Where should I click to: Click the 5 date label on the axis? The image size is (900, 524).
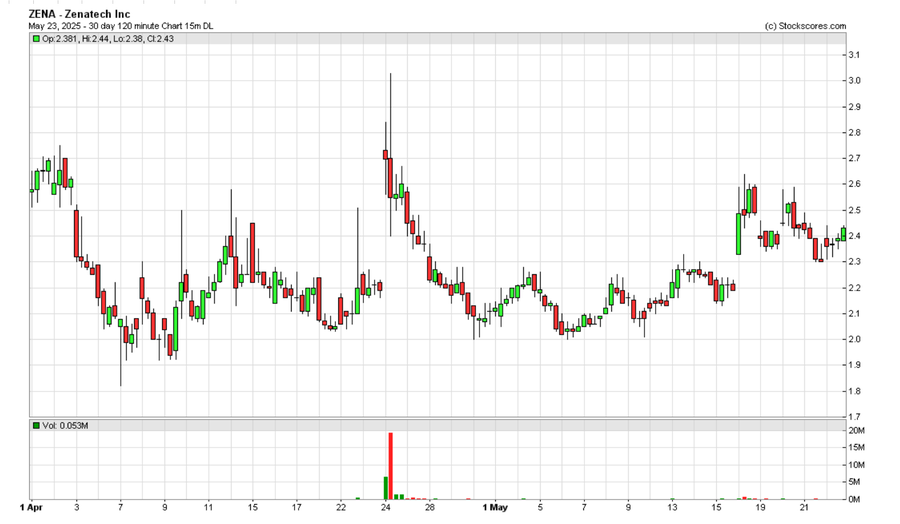click(540, 507)
